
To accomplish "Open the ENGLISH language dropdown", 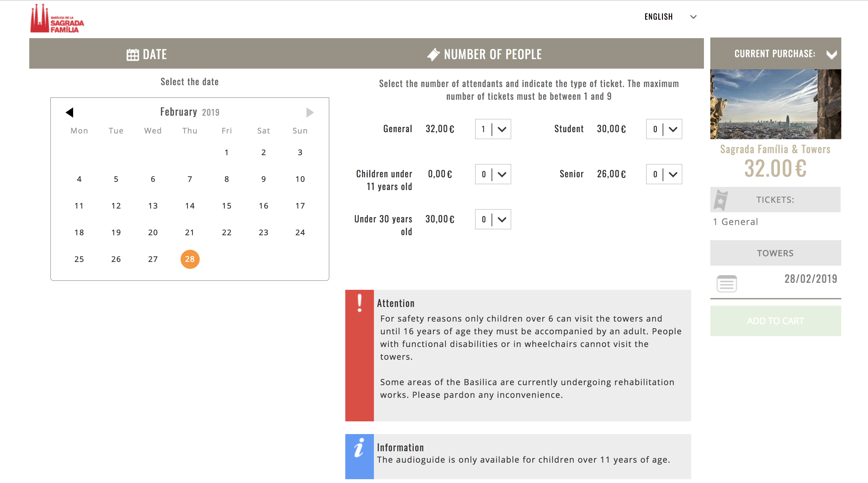I will pyautogui.click(x=671, y=17).
